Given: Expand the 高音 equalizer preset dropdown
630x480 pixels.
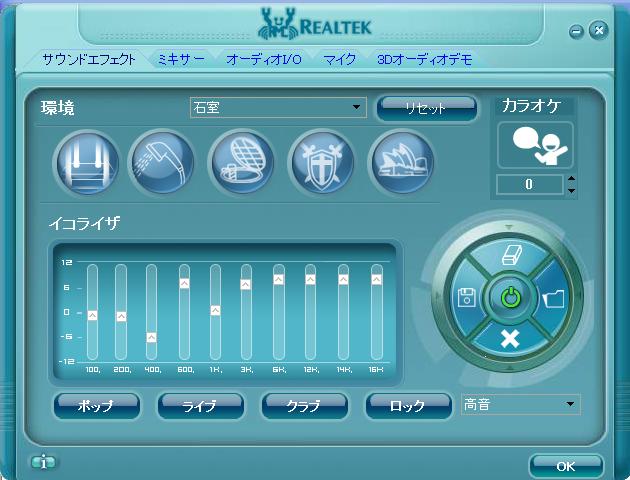Looking at the screenshot, I should pyautogui.click(x=571, y=404).
